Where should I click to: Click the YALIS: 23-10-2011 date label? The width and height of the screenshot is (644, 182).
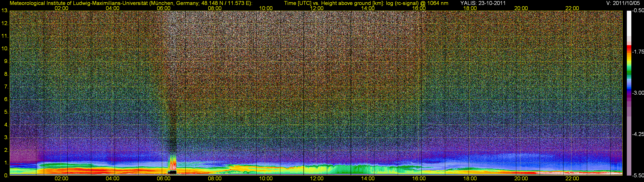[x=483, y=3]
